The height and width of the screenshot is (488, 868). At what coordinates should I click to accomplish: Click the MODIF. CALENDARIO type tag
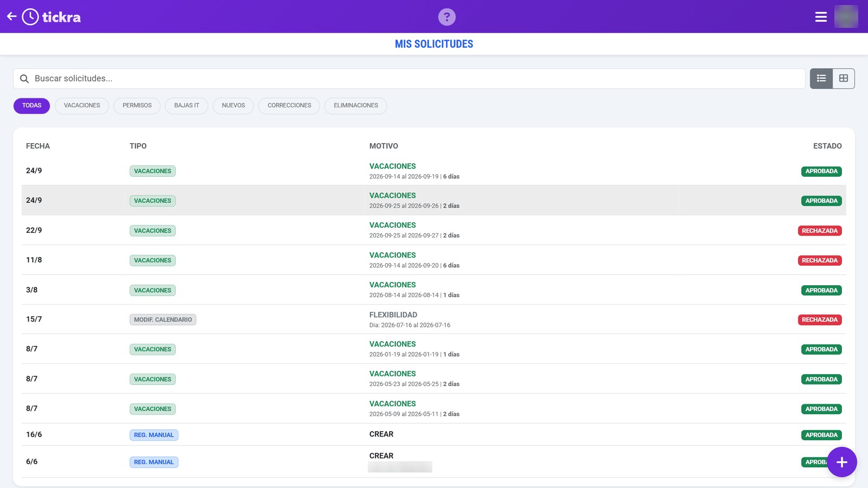click(163, 319)
